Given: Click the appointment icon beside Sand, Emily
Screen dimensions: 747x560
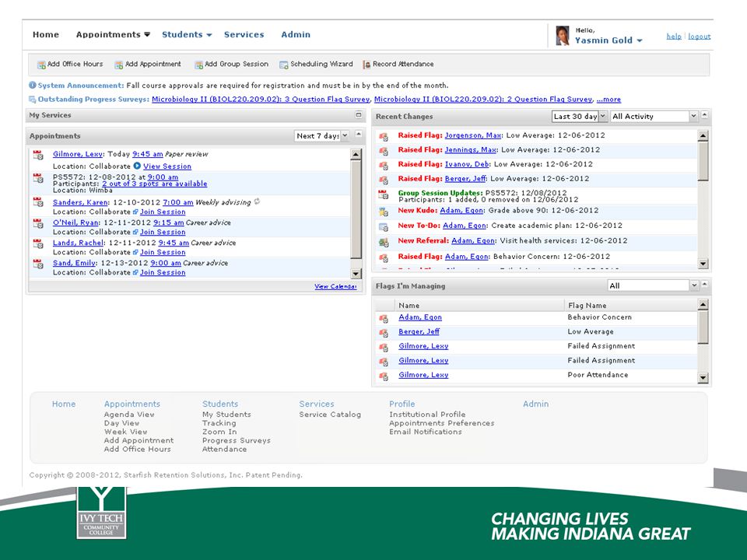Looking at the screenshot, I should [x=38, y=264].
